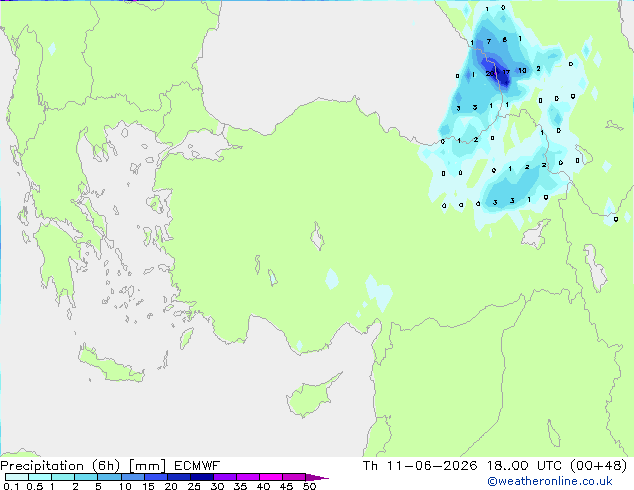Select legend swatch between 2 and 5
Screen dimensions: 634x490
(86, 477)
